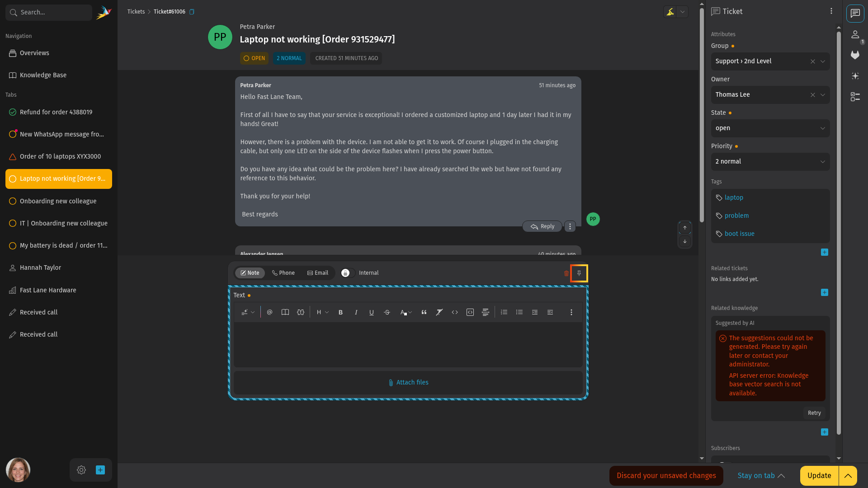Clear the Support › 2nd Level group
868x488 pixels.
click(813, 61)
